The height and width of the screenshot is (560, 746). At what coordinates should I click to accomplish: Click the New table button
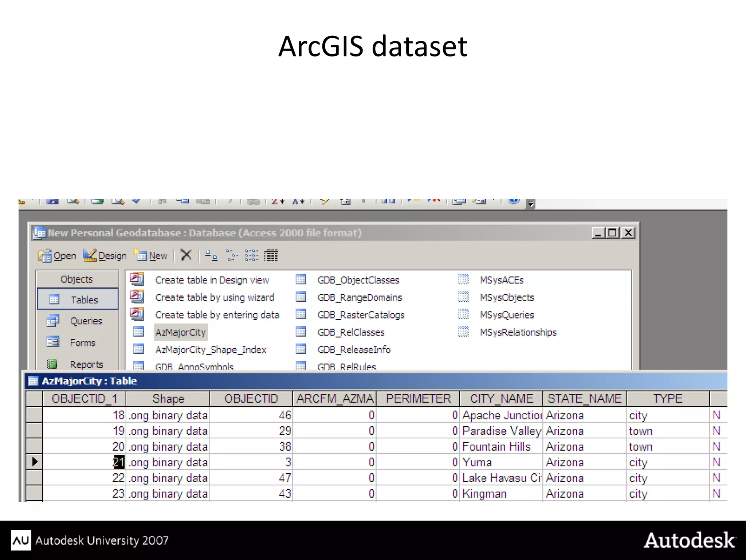click(x=150, y=256)
